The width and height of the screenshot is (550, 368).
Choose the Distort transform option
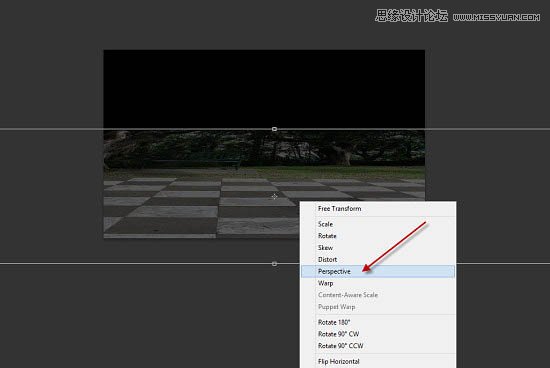[378, 260]
